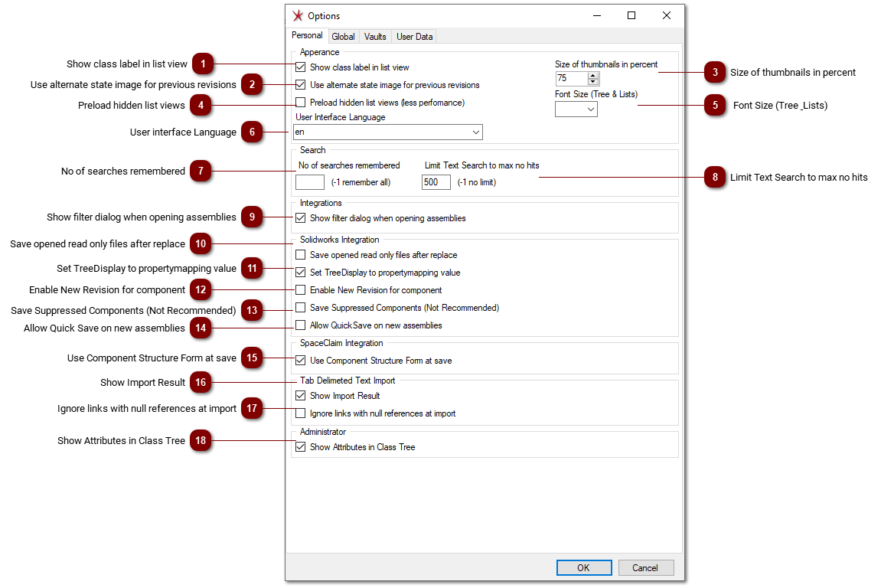
Task: Click the "(-1 no limit)" hint text
Action: 476,182
